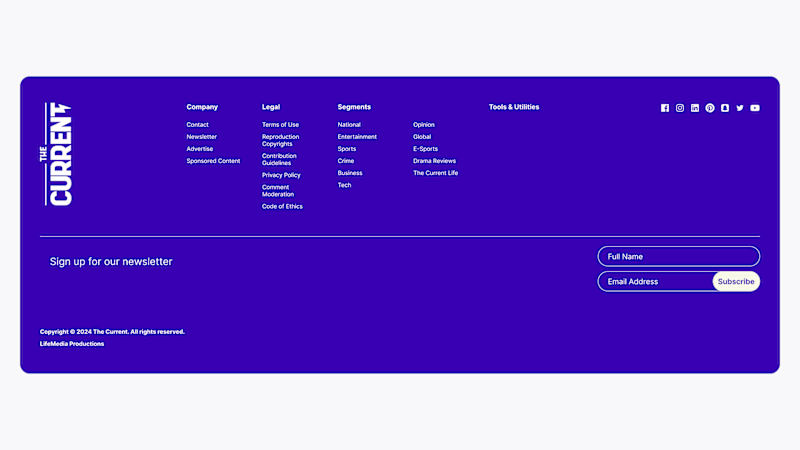This screenshot has height=450, width=800.
Task: Open the Snapchat social icon
Action: [x=725, y=108]
